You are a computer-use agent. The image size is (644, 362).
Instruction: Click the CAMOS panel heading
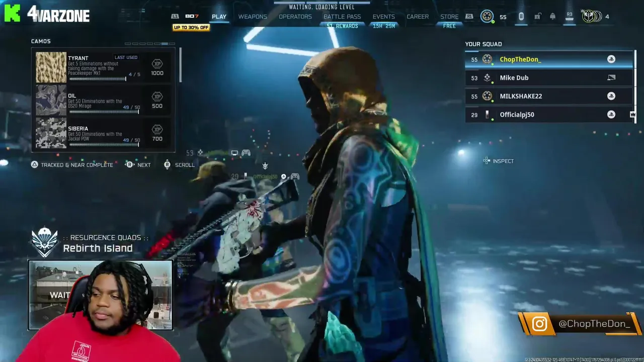click(41, 41)
